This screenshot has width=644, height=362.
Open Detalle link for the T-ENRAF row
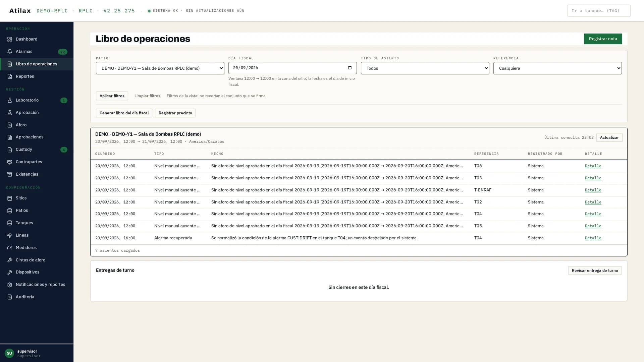click(x=593, y=190)
